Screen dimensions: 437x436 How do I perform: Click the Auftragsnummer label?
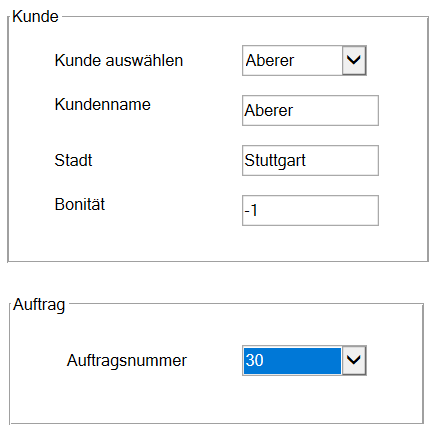tap(127, 360)
